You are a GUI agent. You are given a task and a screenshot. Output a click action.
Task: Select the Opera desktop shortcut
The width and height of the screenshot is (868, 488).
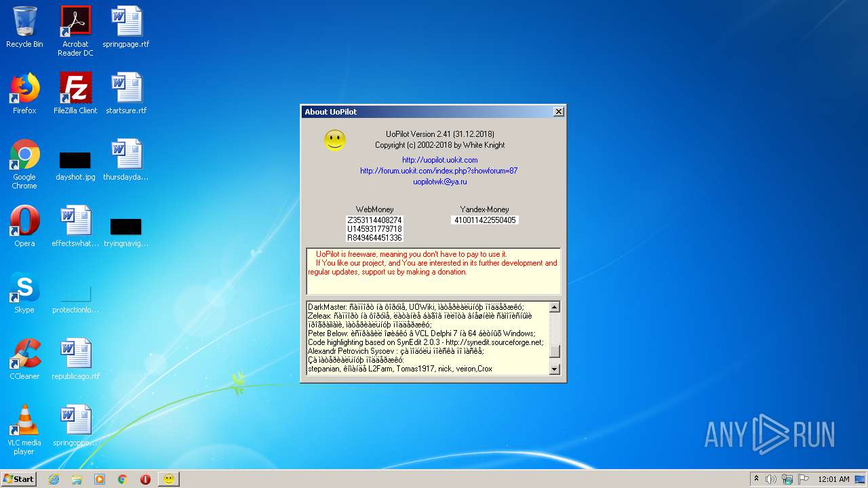(x=24, y=226)
